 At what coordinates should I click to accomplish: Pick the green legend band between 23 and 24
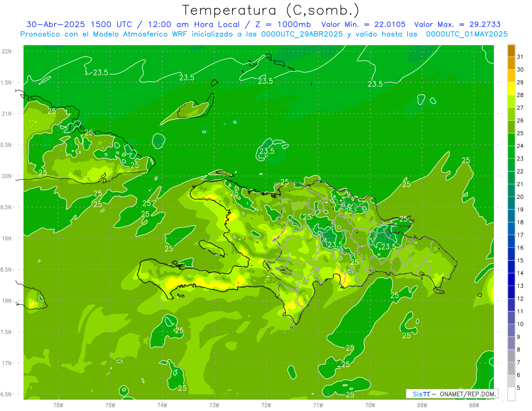pos(511,152)
